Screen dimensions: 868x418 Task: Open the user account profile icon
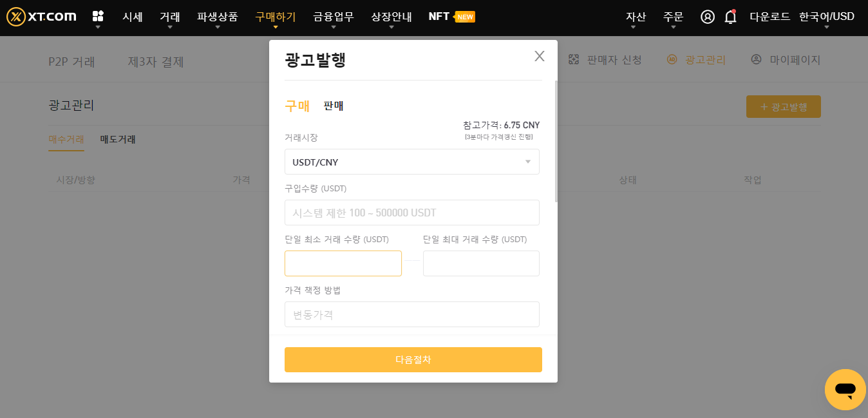point(708,17)
